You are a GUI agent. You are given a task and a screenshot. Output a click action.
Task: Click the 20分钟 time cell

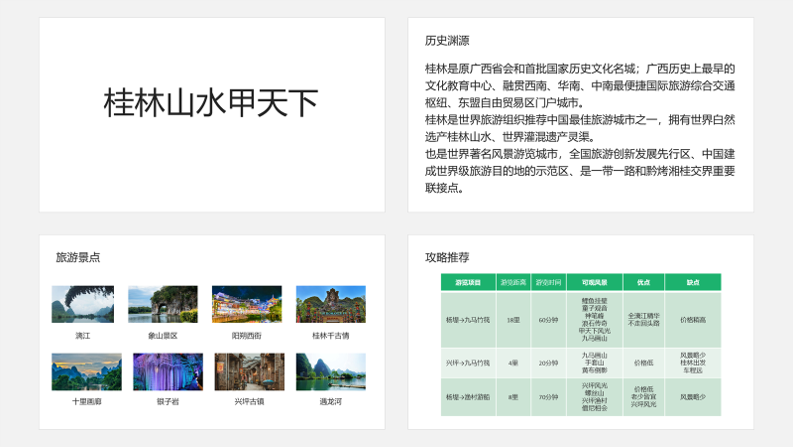coord(549,363)
